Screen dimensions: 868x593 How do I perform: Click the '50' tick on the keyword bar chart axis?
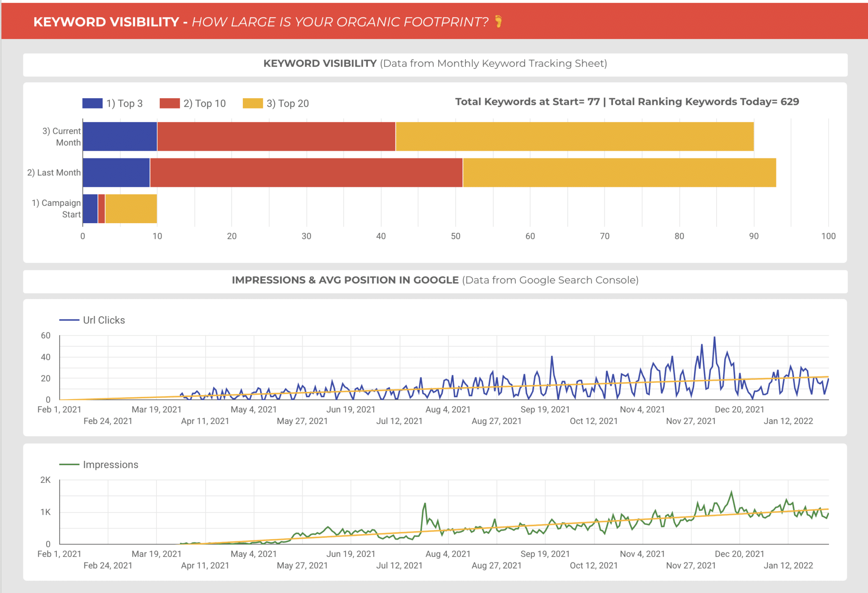456,236
